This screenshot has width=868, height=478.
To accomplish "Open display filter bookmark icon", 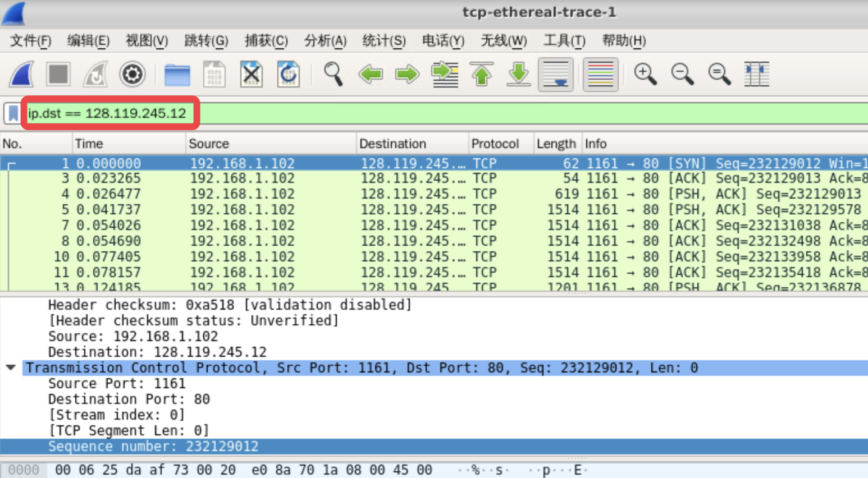I will 12,113.
